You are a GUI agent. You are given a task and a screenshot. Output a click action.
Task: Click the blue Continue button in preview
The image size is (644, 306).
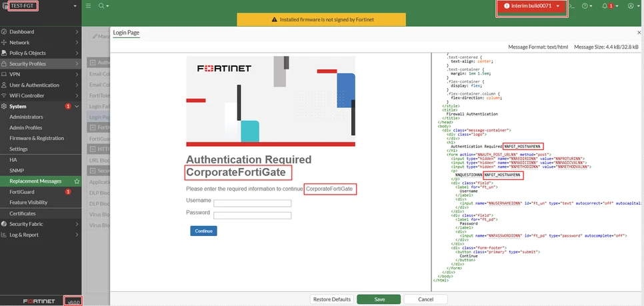[x=203, y=231]
